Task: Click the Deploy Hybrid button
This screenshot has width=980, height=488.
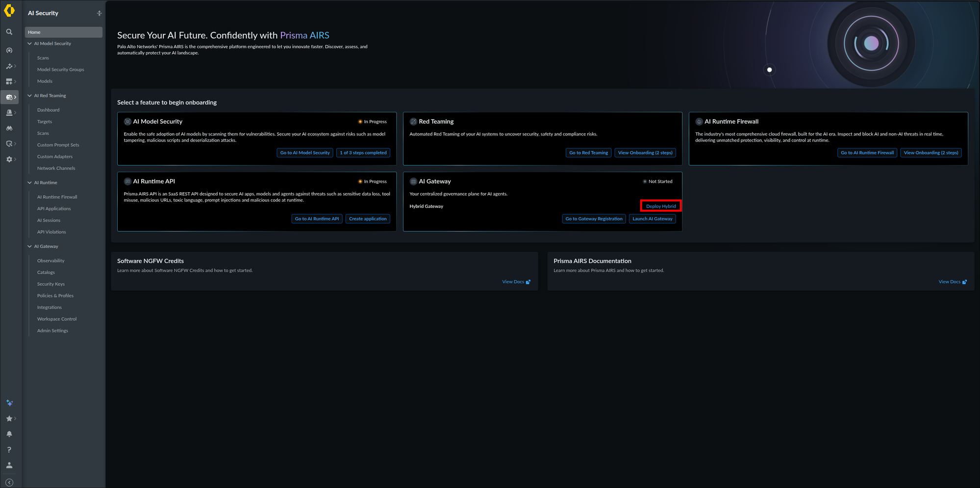Action: coord(661,206)
